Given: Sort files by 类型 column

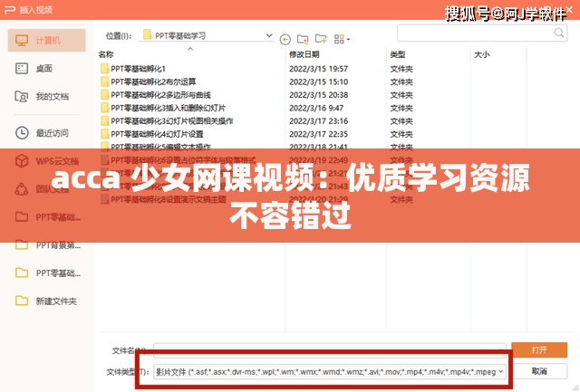Looking at the screenshot, I should click(398, 54).
